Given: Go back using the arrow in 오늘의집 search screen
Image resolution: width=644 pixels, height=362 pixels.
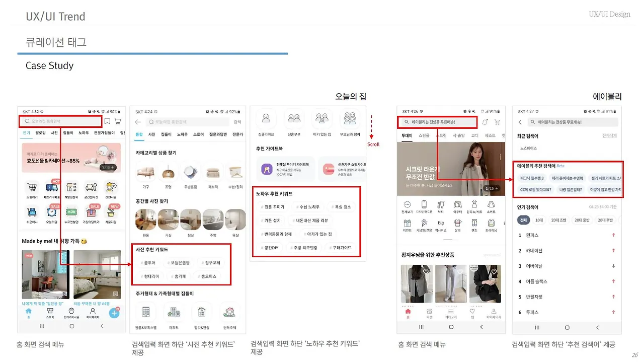Looking at the screenshot, I should coord(138,122).
